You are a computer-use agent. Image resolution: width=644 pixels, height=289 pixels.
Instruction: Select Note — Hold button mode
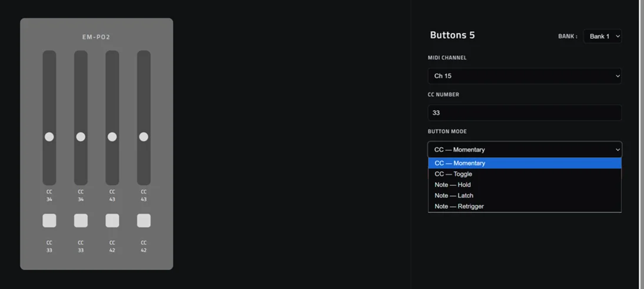click(x=525, y=185)
